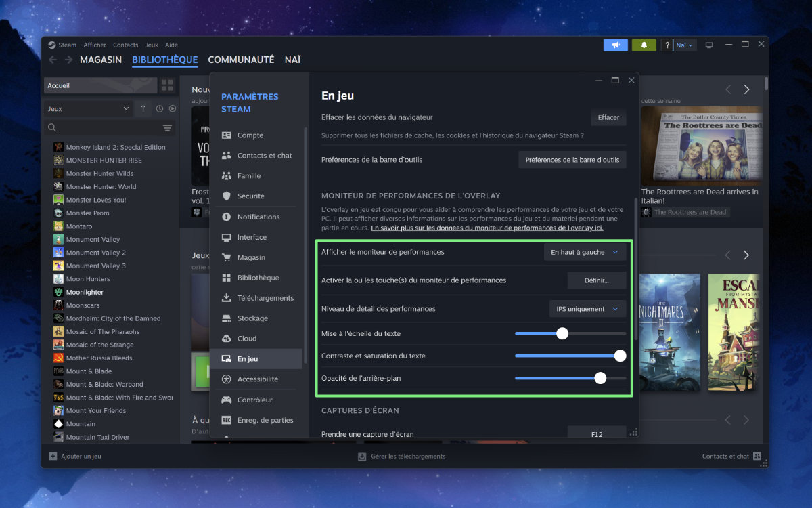
Task: Launch Big Picture mode monitor icon
Action: click(x=709, y=45)
